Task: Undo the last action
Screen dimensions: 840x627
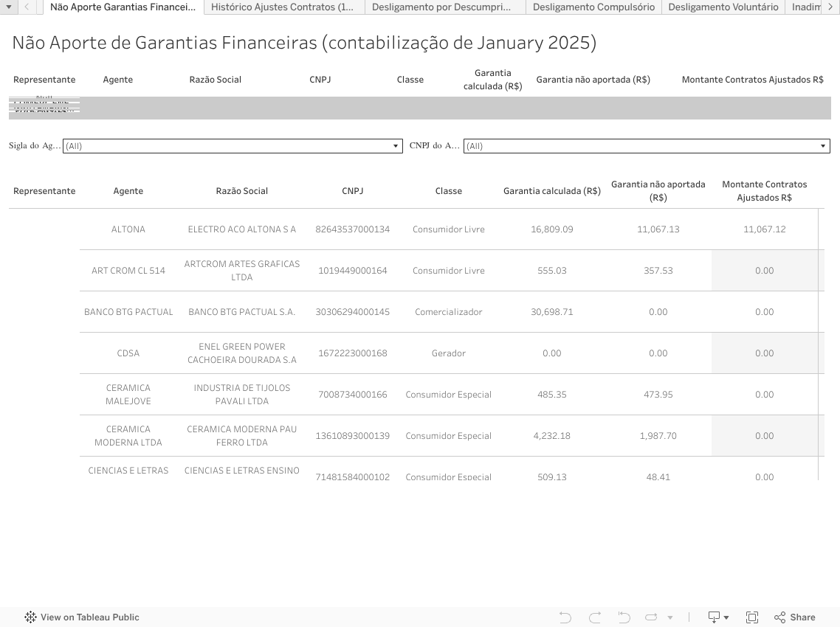Action: tap(565, 617)
